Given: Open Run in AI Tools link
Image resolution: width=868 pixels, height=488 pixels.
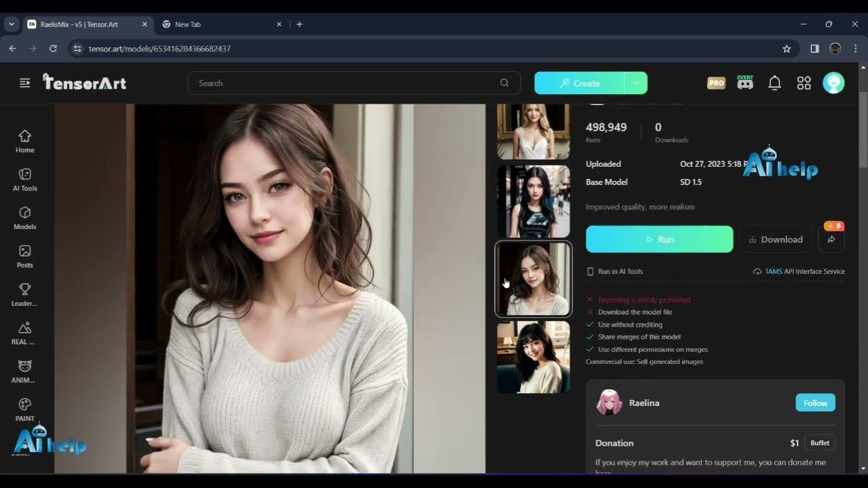Looking at the screenshot, I should 615,271.
